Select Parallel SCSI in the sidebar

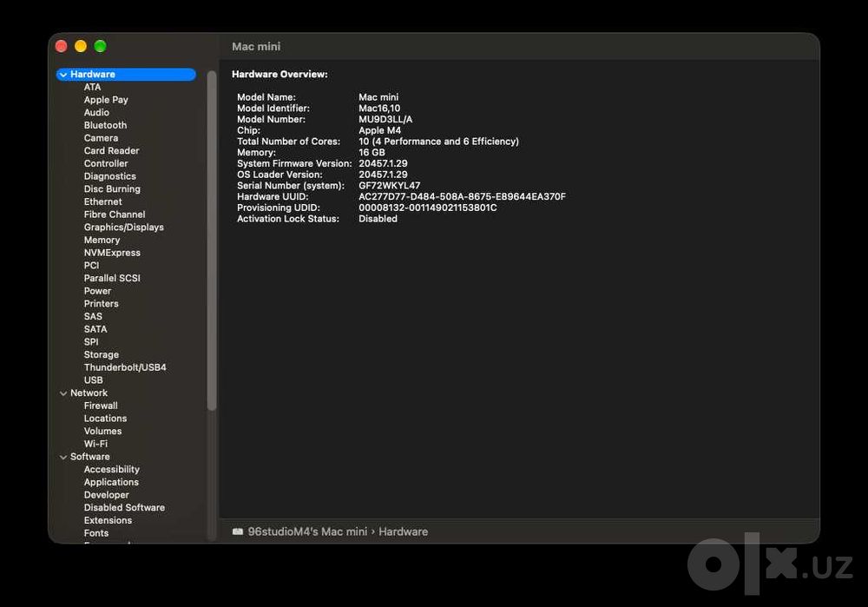point(112,278)
